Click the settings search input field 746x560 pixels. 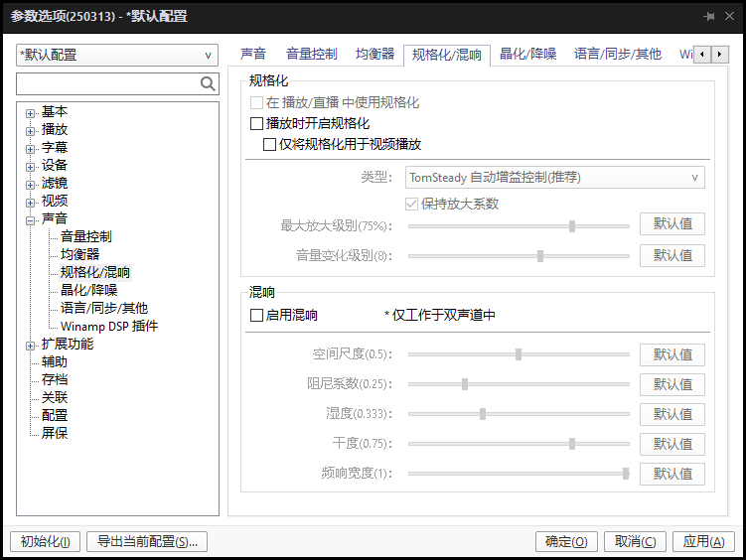(108, 84)
